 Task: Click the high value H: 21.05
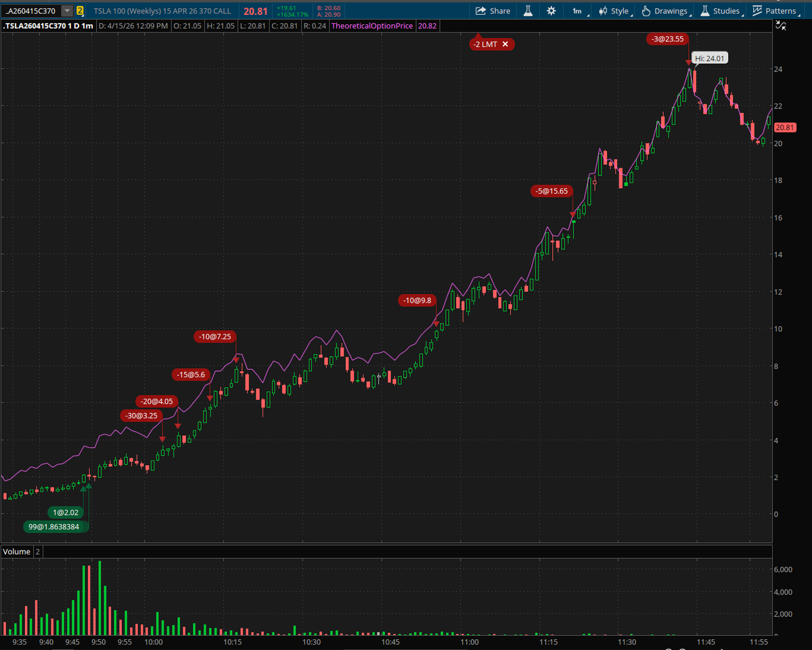(221, 26)
